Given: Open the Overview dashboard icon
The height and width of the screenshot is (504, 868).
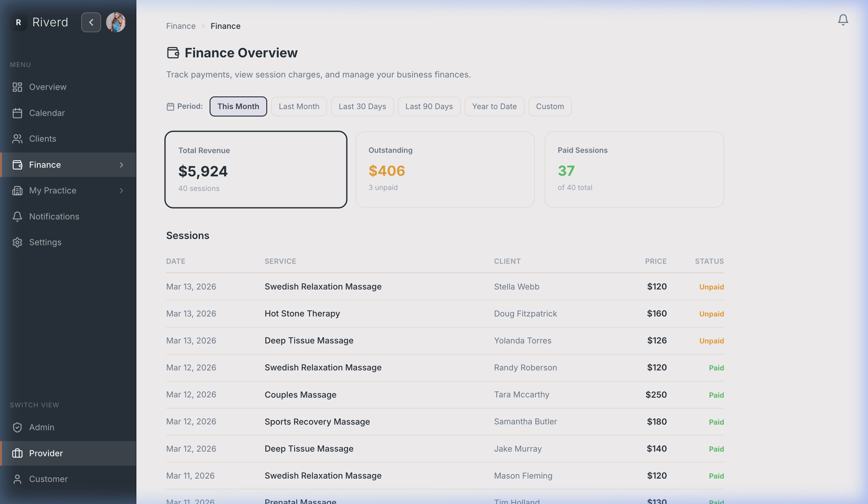Looking at the screenshot, I should 18,87.
